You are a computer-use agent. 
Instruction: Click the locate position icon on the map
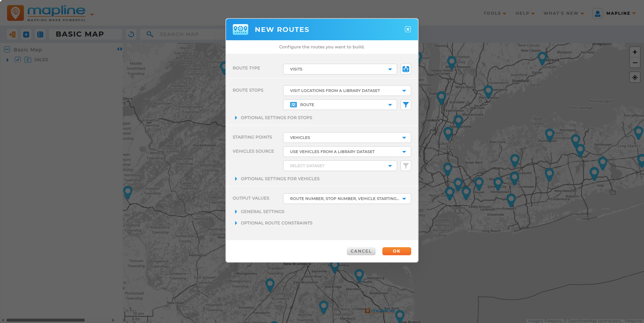(x=635, y=77)
